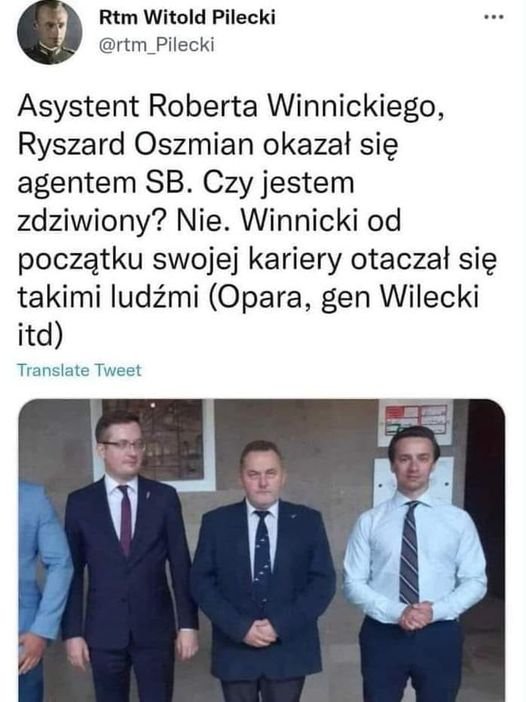Click the text "(Opara, gen Wilecki"
Image resolution: width=526 pixels, height=702 pixels.
click(344, 299)
